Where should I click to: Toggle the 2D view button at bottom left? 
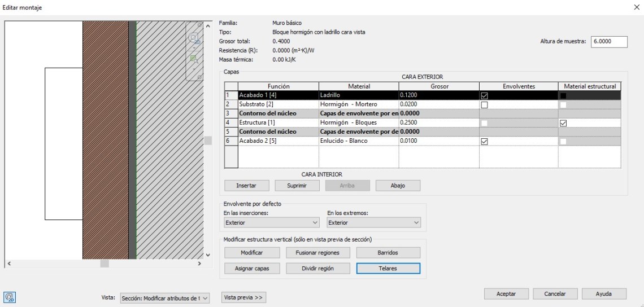(x=10, y=297)
